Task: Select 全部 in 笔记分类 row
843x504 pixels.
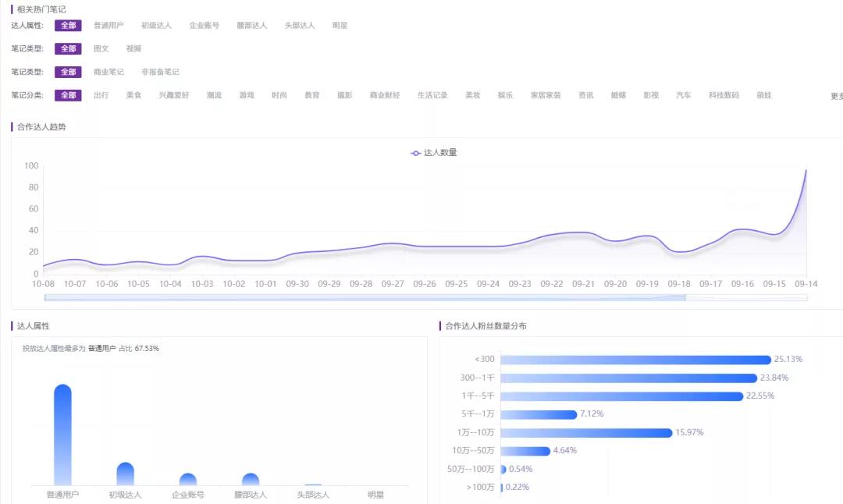Action: click(x=68, y=95)
